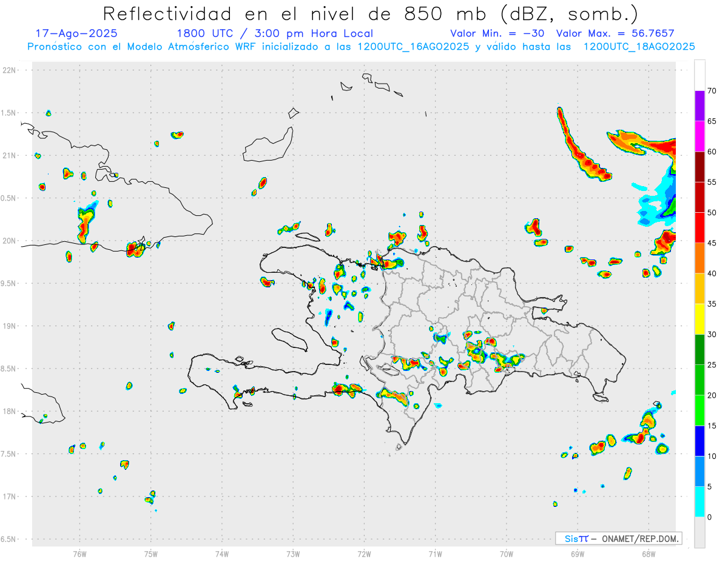This screenshot has width=728, height=562.
Task: Pick the dark red 55-60 dBZ color segment
Action: [699, 167]
